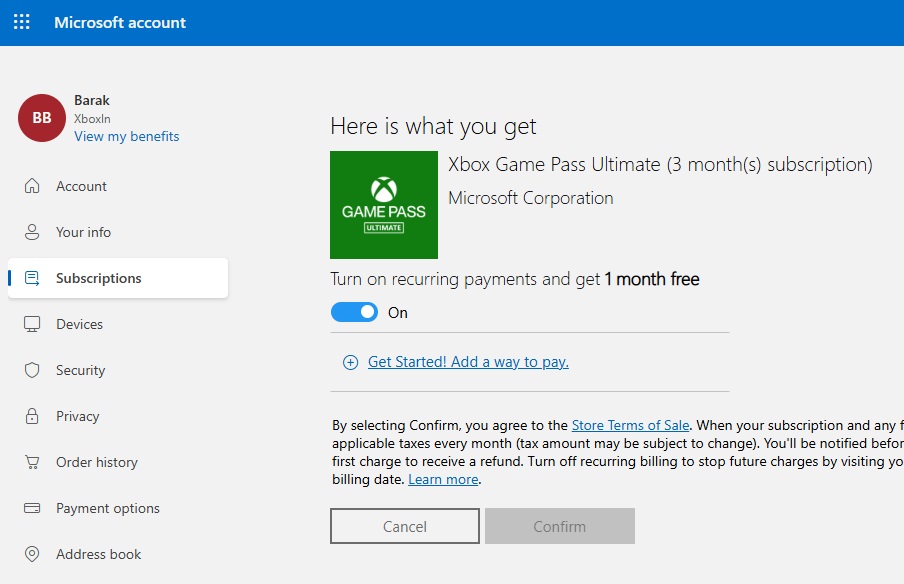Click the Payment options card icon
The width and height of the screenshot is (904, 584).
click(x=32, y=508)
